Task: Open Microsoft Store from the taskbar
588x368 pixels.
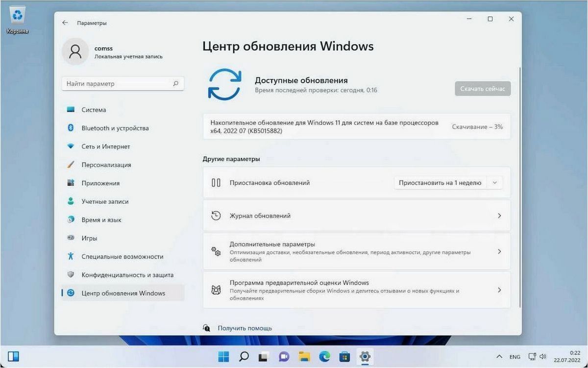Action: (x=344, y=356)
